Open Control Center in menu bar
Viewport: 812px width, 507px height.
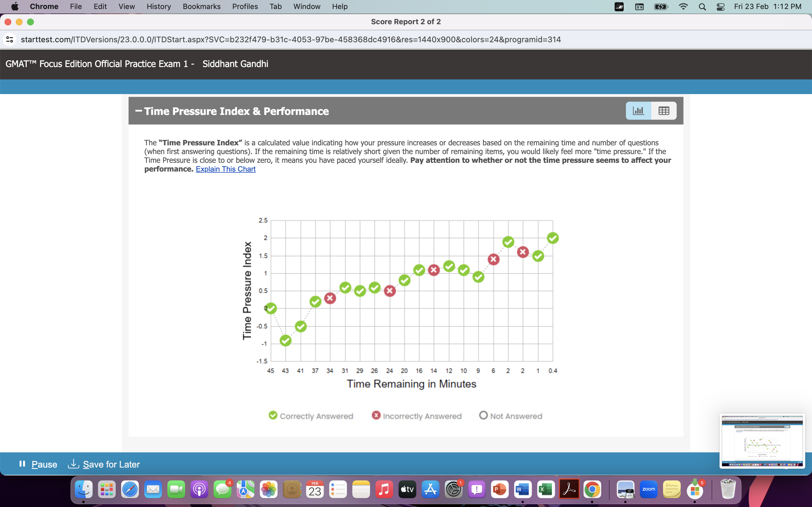[x=720, y=6]
